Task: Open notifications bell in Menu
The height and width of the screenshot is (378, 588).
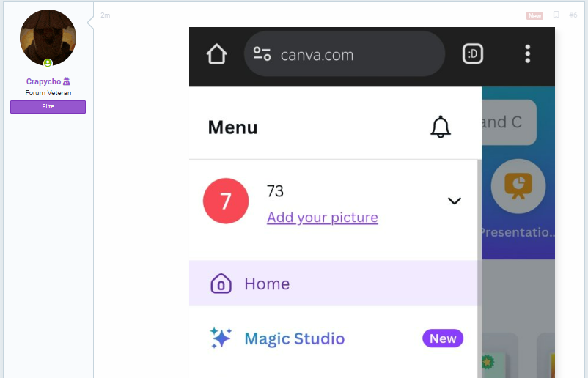Action: [440, 127]
